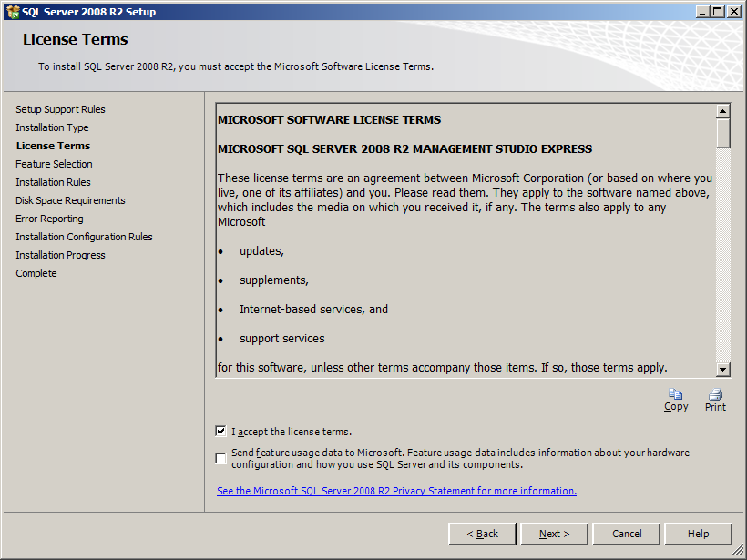Viewport: 747px width, 560px height.
Task: Select 'License Terms' step in sidebar
Action: click(53, 146)
